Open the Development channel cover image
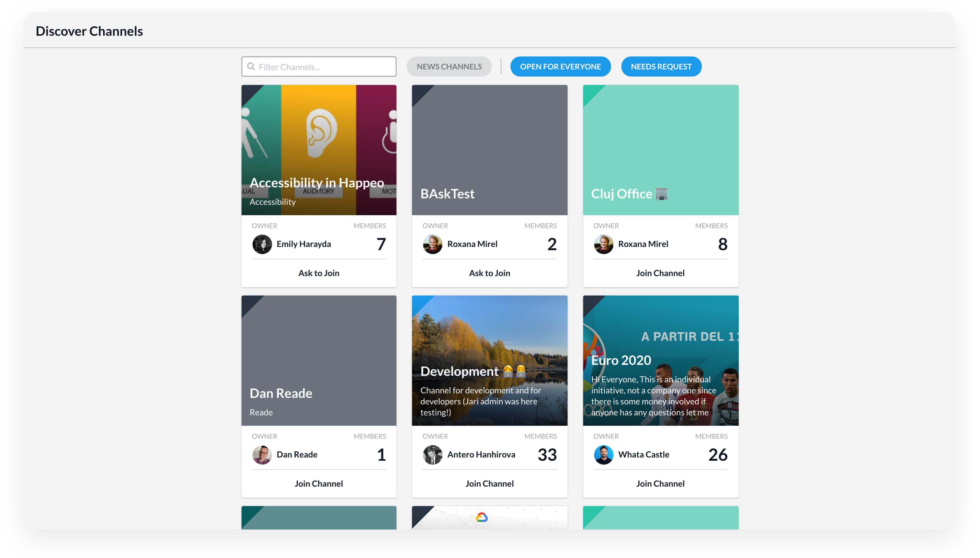The height and width of the screenshot is (558, 980). pyautogui.click(x=489, y=333)
